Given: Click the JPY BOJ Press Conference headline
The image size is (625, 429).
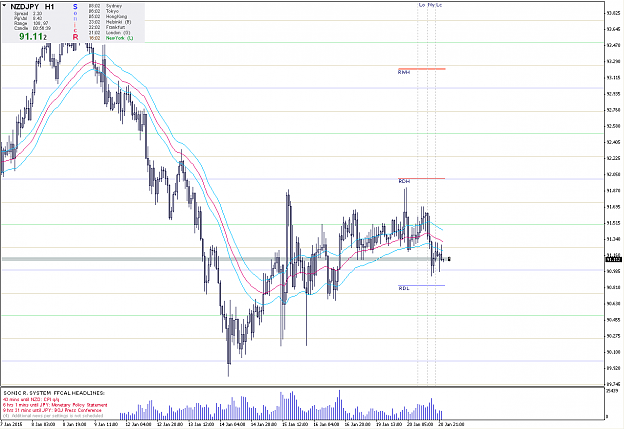Looking at the screenshot, I should tap(52, 410).
